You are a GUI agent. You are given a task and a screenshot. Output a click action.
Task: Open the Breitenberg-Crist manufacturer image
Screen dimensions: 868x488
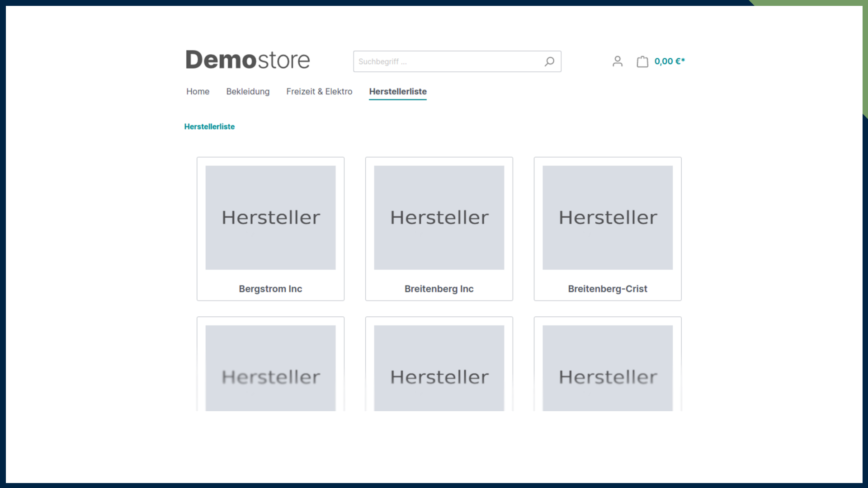[x=608, y=217]
